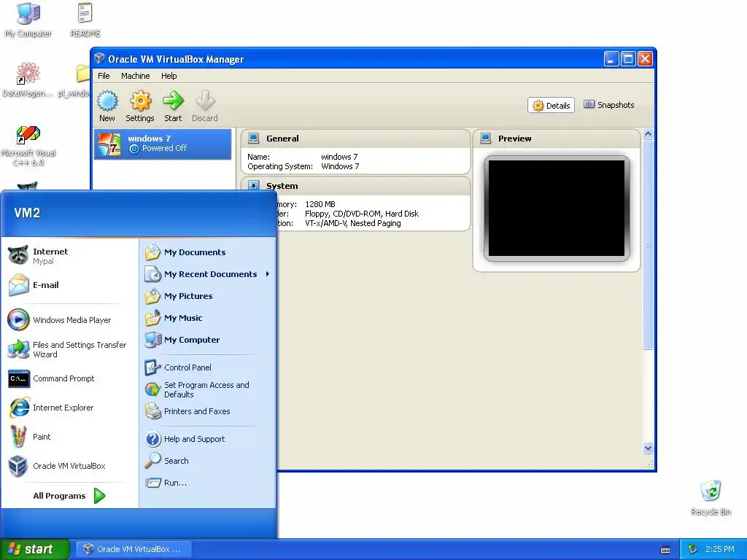The image size is (747, 560).
Task: Open the Run... dialog
Action: (208, 483)
